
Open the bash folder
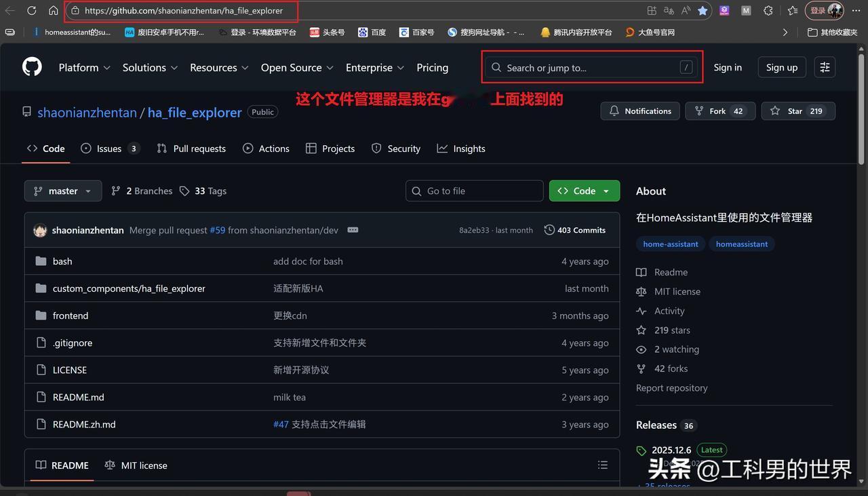click(62, 261)
